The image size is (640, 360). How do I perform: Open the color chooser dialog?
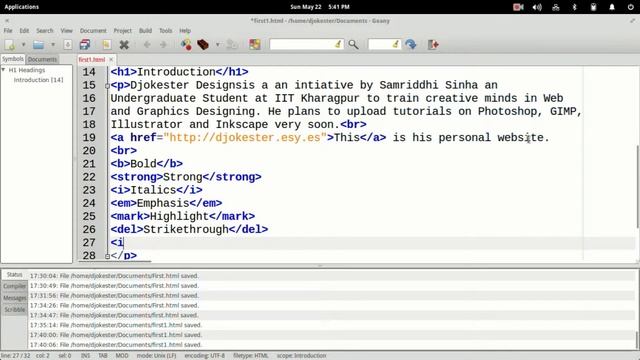tap(255, 44)
